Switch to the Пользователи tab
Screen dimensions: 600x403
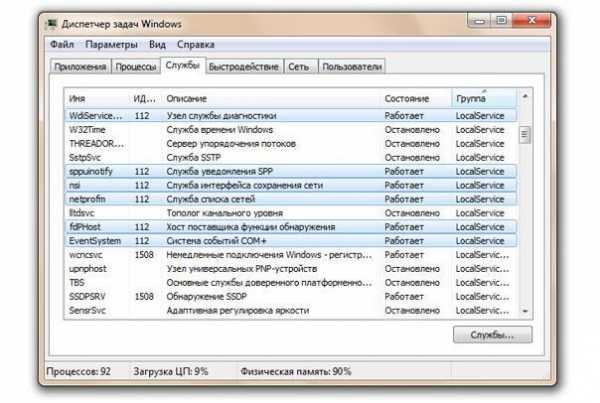tap(352, 67)
